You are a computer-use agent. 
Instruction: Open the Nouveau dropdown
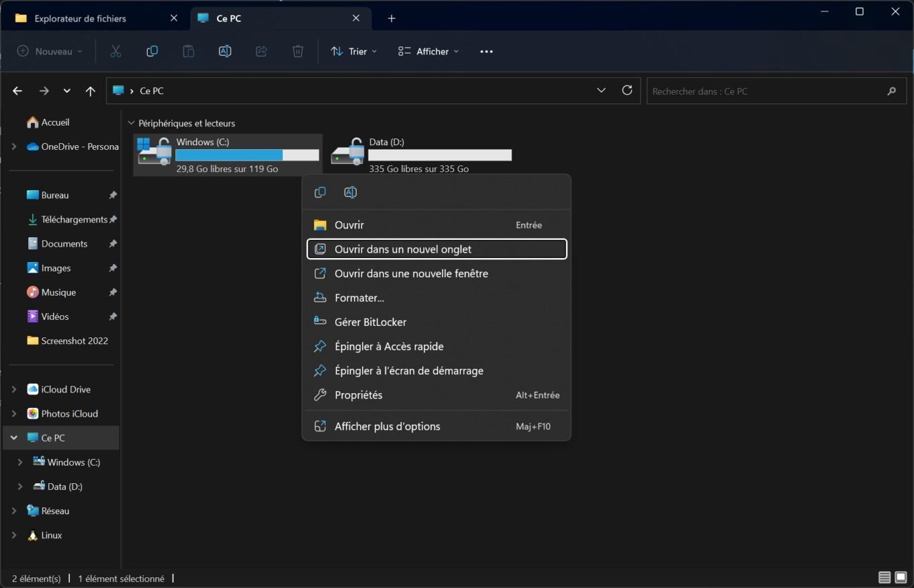50,51
